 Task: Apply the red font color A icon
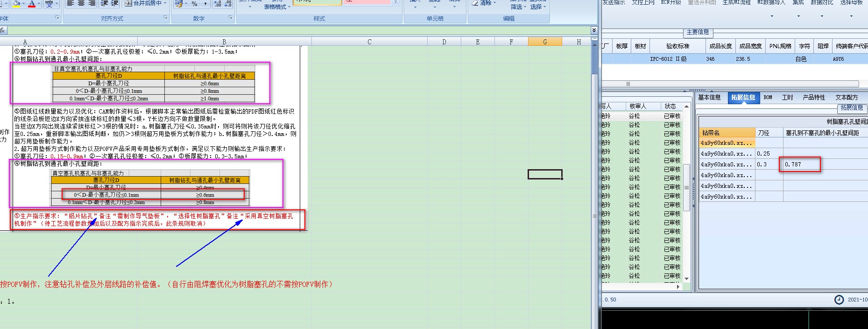pos(32,4)
